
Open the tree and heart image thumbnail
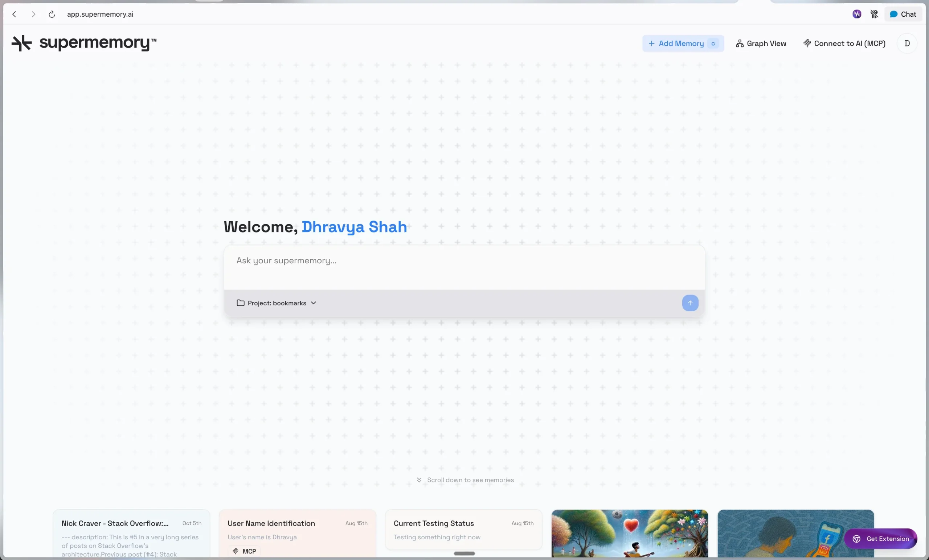click(x=629, y=533)
